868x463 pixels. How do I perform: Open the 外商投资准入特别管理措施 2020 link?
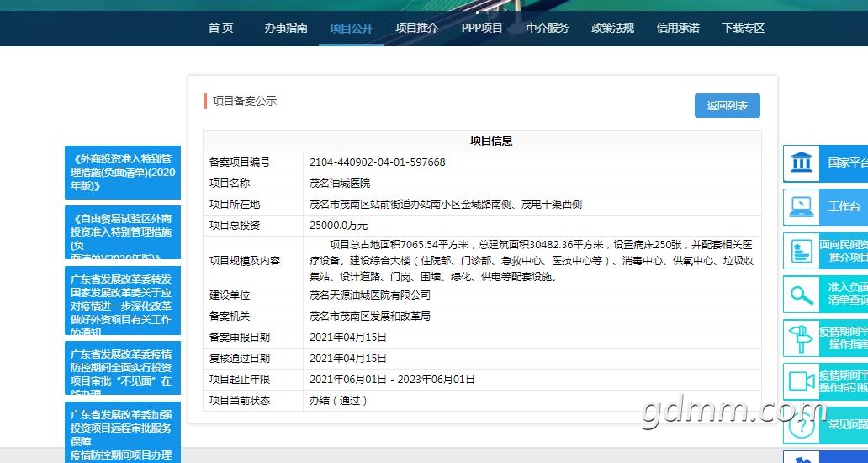point(123,172)
